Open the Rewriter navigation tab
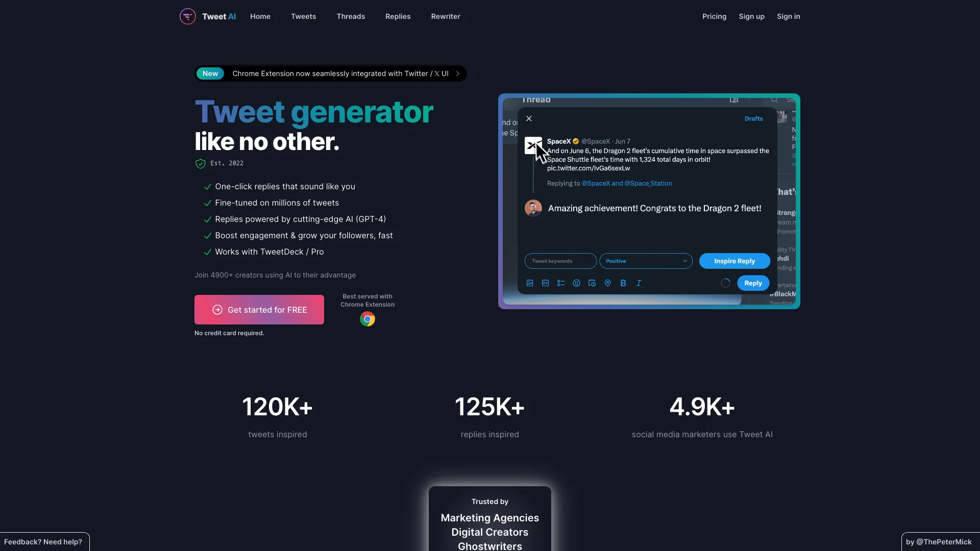Screen dimensions: 980x551 click(446, 16)
